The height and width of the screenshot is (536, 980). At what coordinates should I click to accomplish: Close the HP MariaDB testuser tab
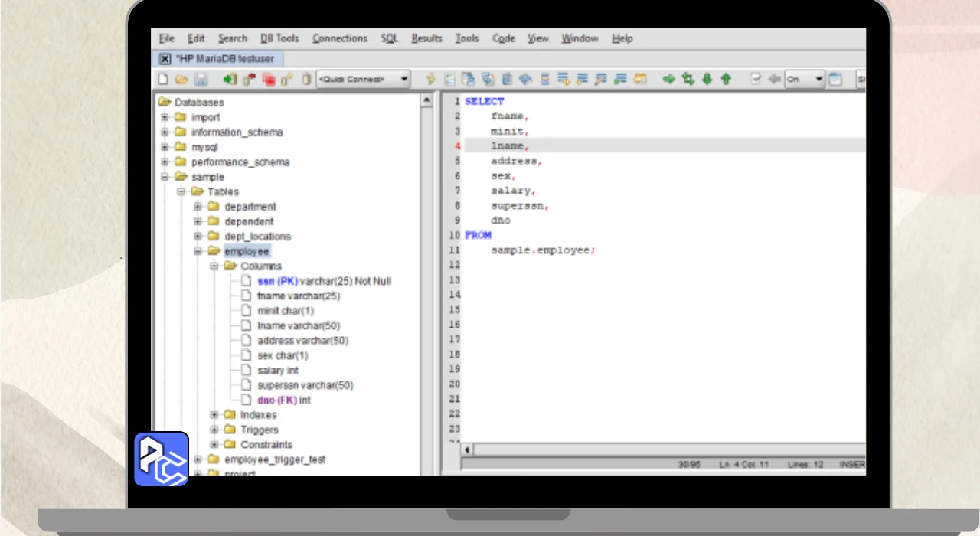tap(165, 58)
